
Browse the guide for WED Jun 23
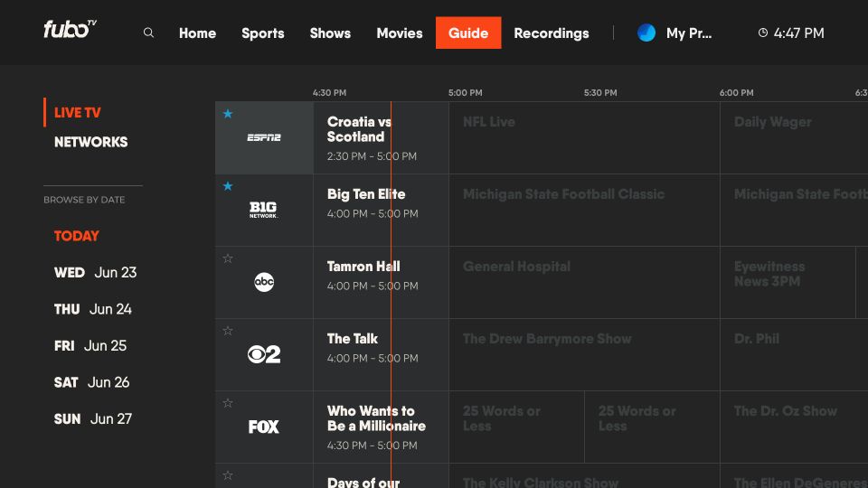coord(95,272)
